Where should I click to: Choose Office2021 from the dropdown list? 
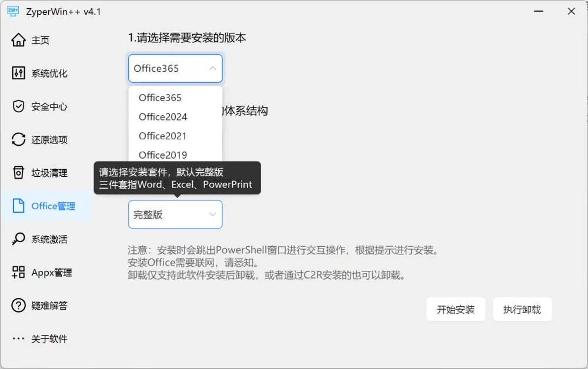click(175, 136)
